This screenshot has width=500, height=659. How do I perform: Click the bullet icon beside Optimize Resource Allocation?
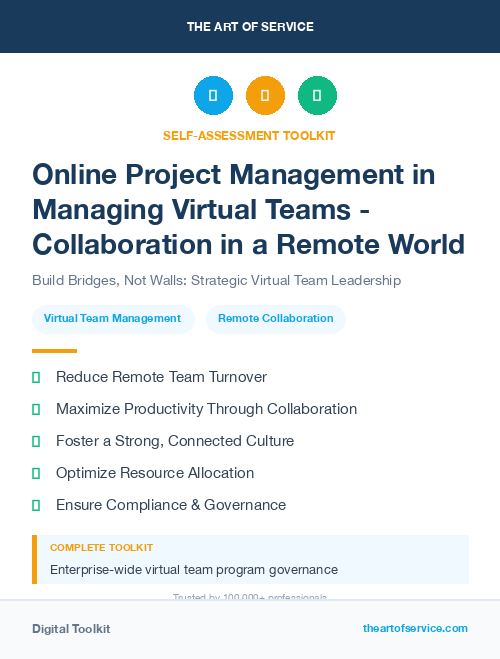(x=36, y=473)
